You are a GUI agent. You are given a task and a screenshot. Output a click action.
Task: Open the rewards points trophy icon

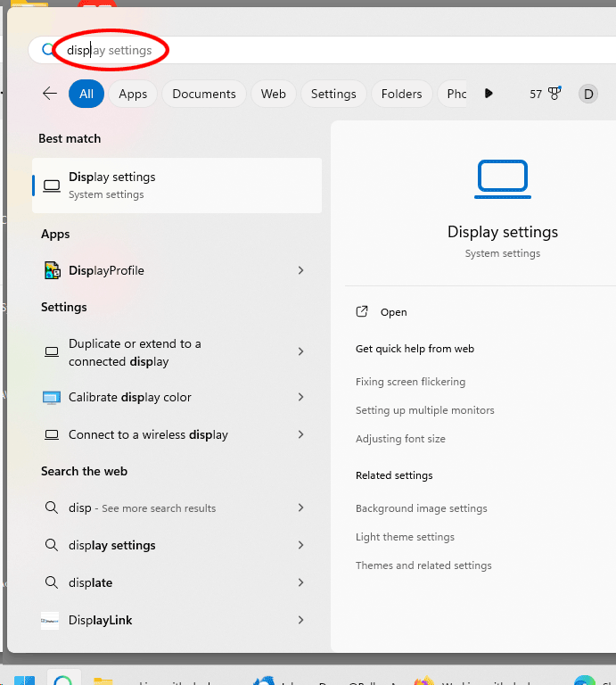pyautogui.click(x=554, y=93)
